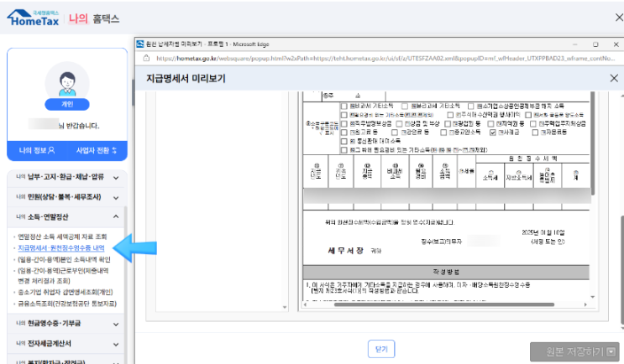This screenshot has height=364, width=624.
Task: Open 금융소득조회(건강보험공단 통보자료)
Action: point(67,304)
